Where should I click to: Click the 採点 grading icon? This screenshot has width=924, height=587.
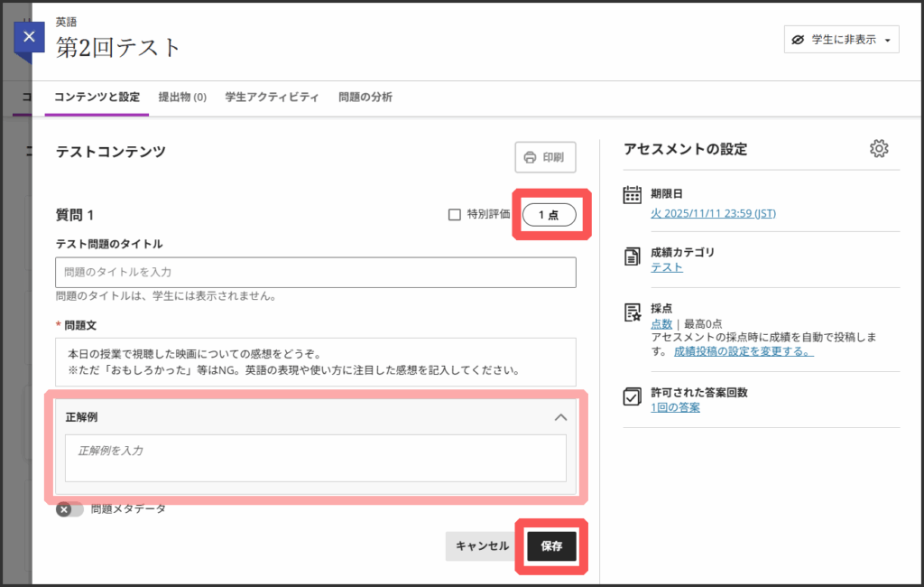coord(633,313)
